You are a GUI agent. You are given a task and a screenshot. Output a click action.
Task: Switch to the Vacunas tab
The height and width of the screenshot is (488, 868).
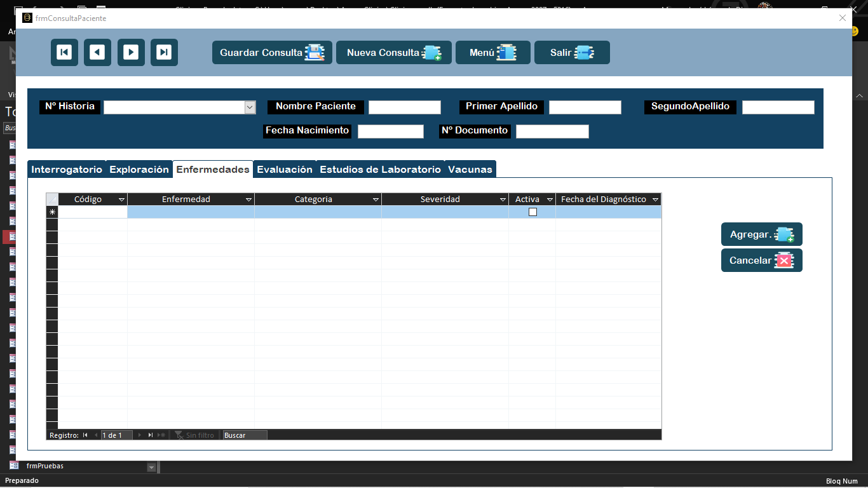(470, 170)
